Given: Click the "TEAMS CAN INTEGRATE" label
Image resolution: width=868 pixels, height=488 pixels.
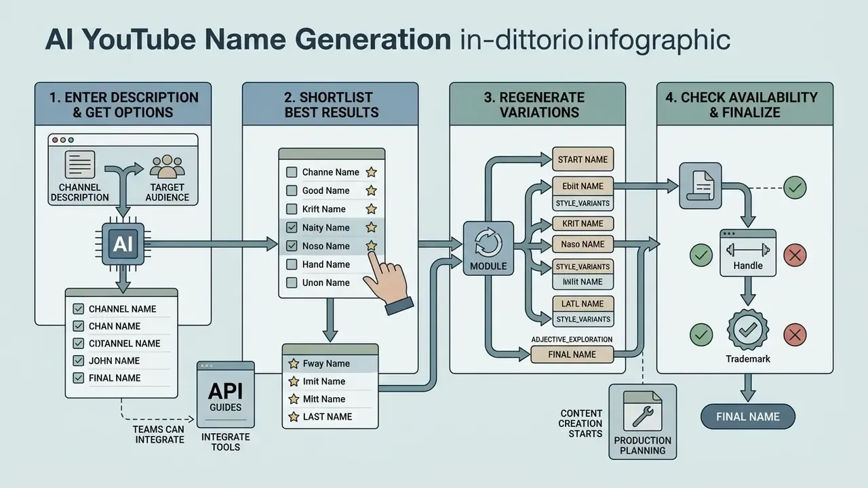Looking at the screenshot, I should (x=160, y=434).
